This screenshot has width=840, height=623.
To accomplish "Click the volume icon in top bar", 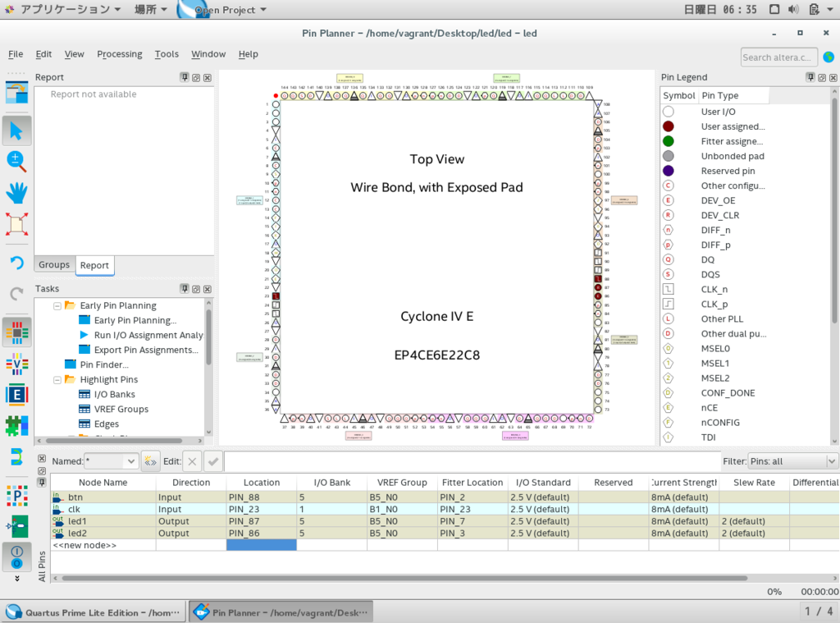I will pos(793,9).
